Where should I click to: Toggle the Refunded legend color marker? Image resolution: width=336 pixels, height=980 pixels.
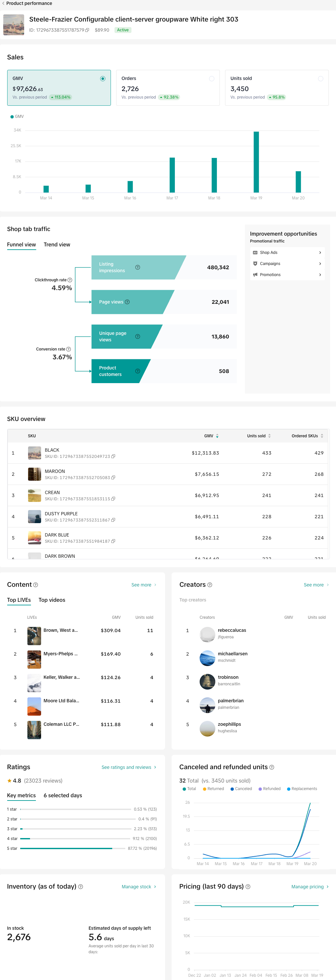[260, 789]
